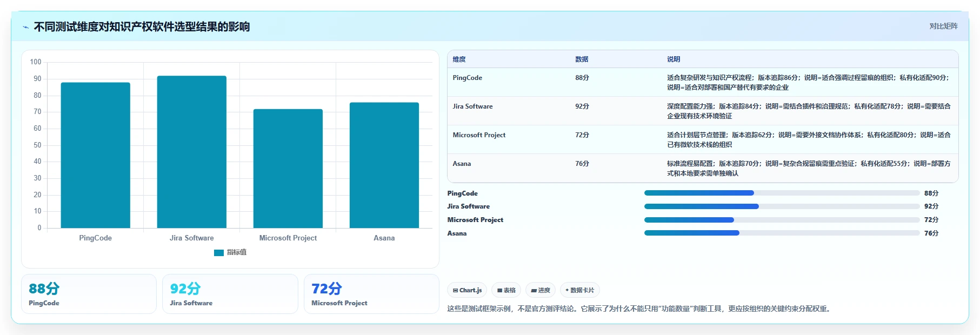Select the PingCode cell in the table
The width and height of the screenshot is (980, 335).
point(468,78)
